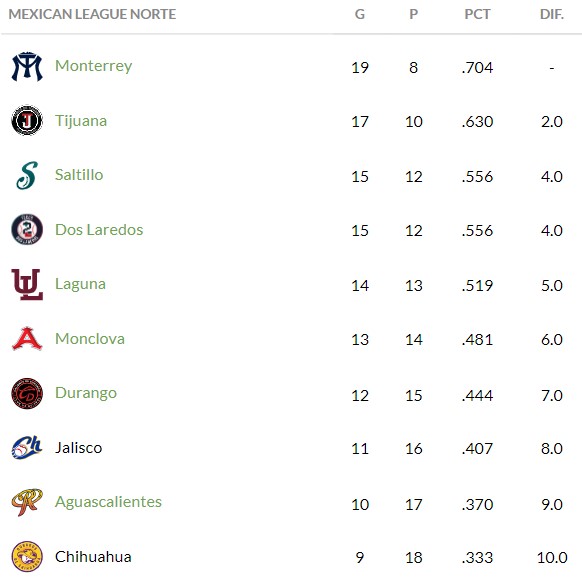The image size is (582, 586).
Task: Click the Laguna UL logo
Action: tap(27, 284)
